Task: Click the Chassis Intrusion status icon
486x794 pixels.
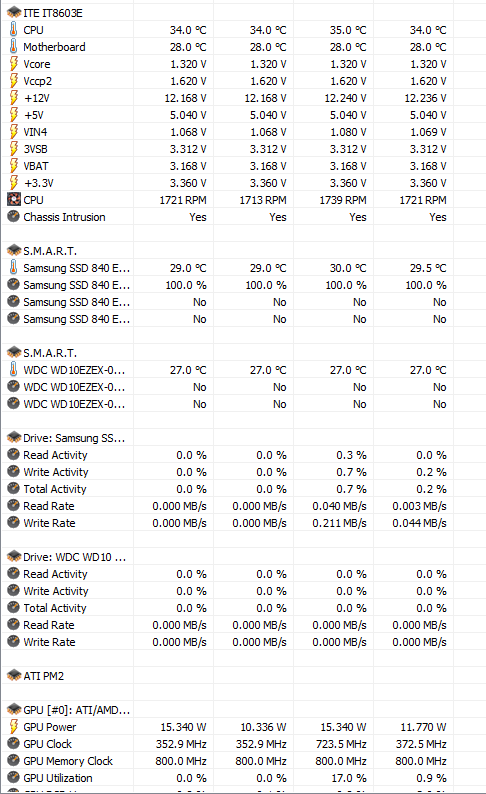Action: coord(14,217)
